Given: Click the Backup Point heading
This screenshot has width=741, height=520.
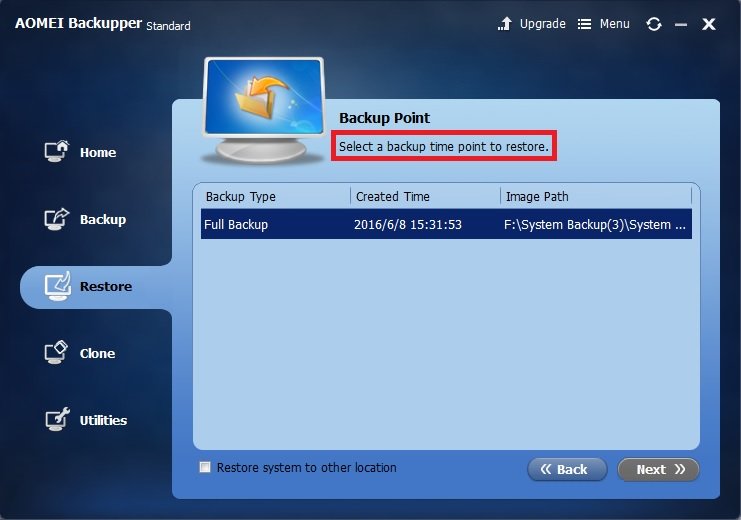Looking at the screenshot, I should (384, 118).
